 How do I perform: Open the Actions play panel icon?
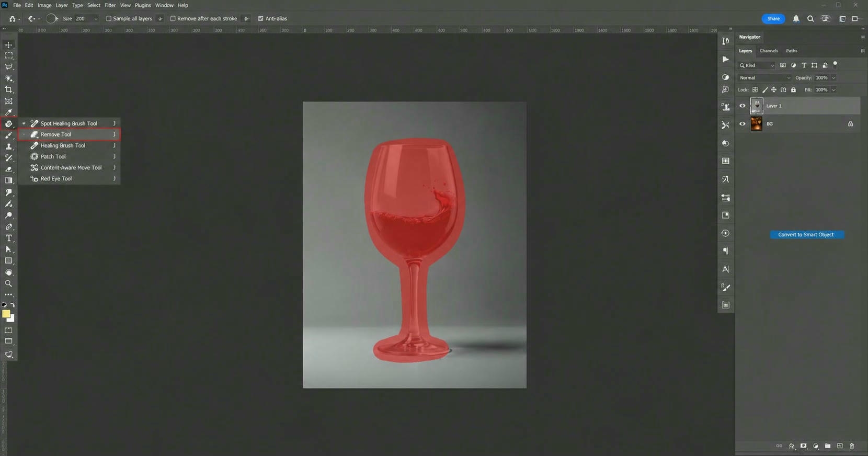point(726,59)
